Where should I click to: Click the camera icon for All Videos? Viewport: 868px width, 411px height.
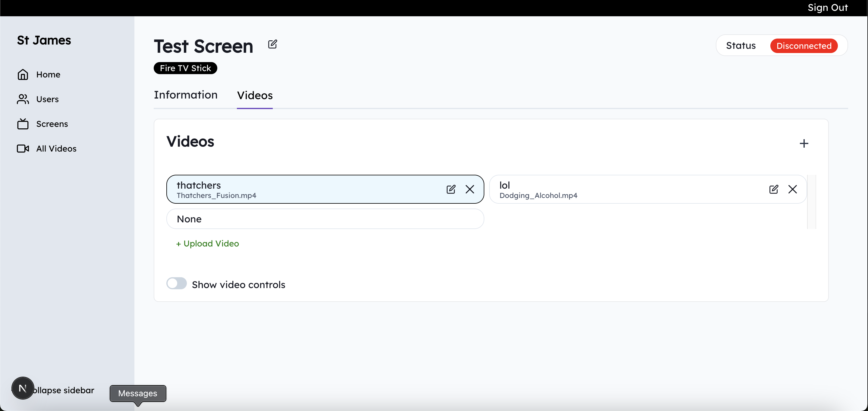pos(23,149)
